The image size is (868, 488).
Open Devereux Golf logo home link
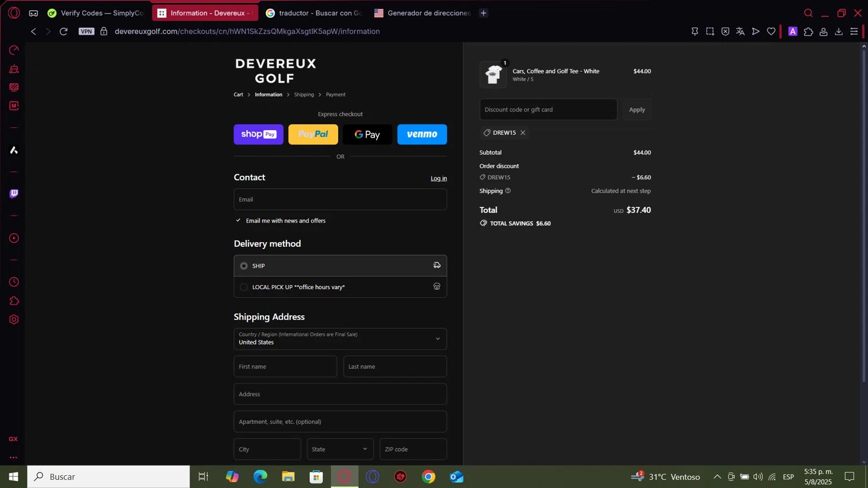(275, 71)
